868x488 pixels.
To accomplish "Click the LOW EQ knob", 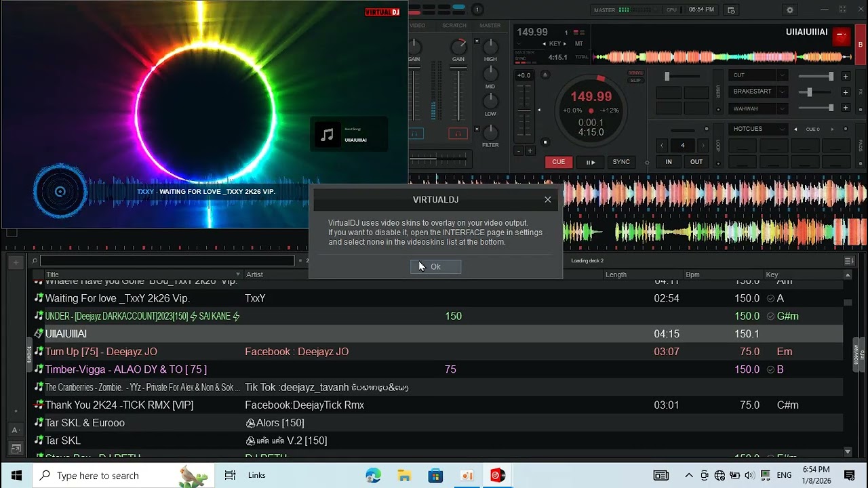I will pos(490,101).
